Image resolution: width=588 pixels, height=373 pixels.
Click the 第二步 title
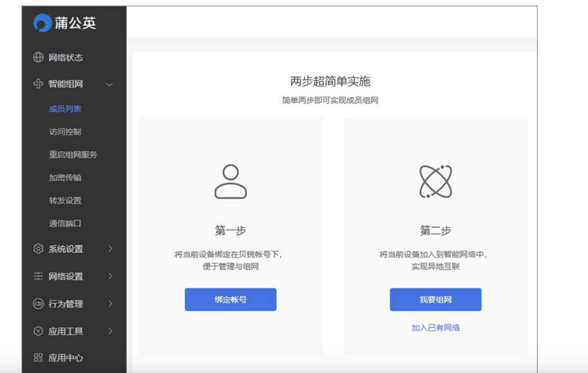(436, 230)
